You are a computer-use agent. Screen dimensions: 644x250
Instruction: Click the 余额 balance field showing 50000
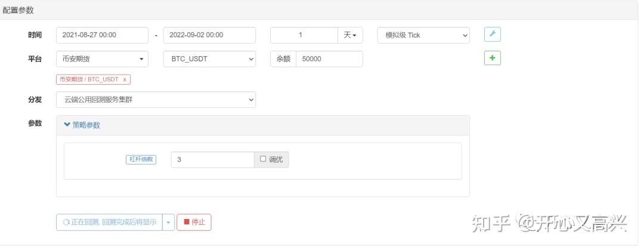pyautogui.click(x=329, y=59)
